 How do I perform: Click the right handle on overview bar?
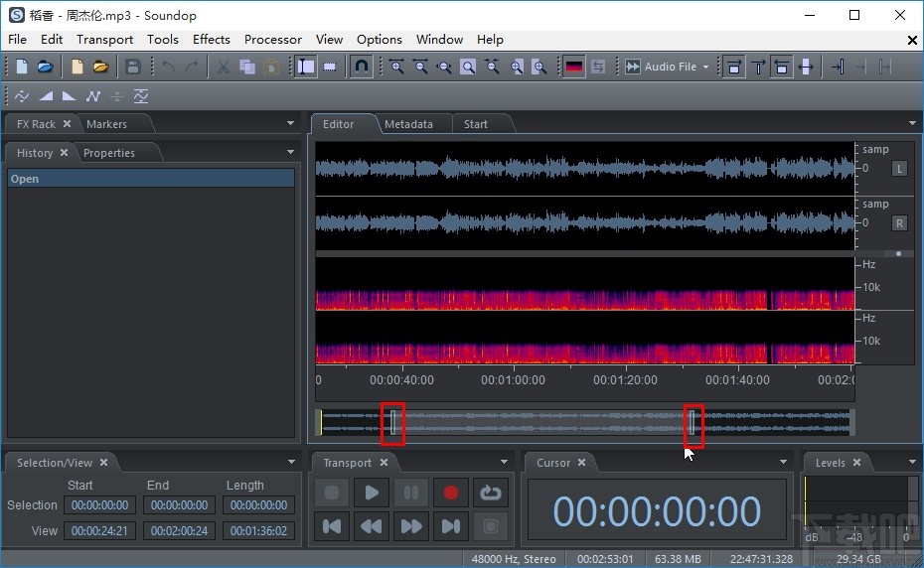[693, 423]
